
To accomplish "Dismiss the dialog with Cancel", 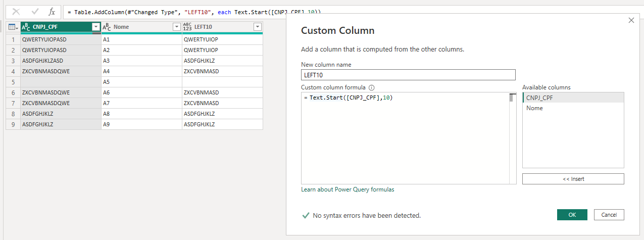I will coord(609,215).
